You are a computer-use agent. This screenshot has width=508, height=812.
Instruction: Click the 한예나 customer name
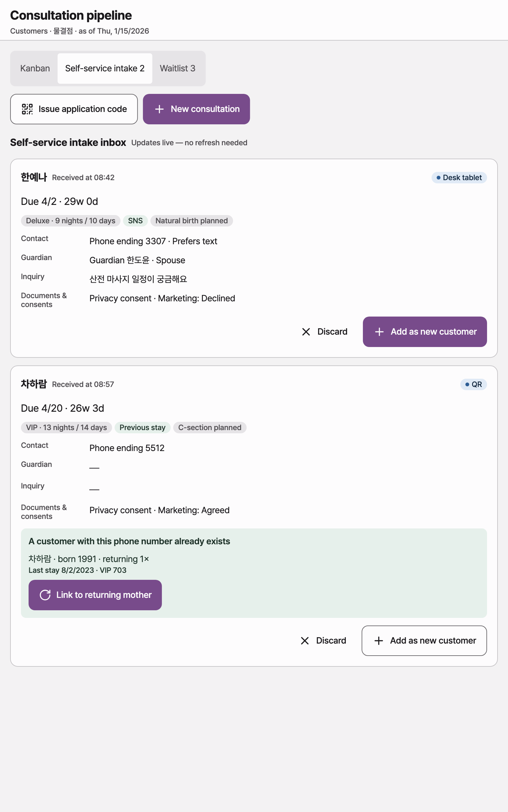pyautogui.click(x=34, y=177)
